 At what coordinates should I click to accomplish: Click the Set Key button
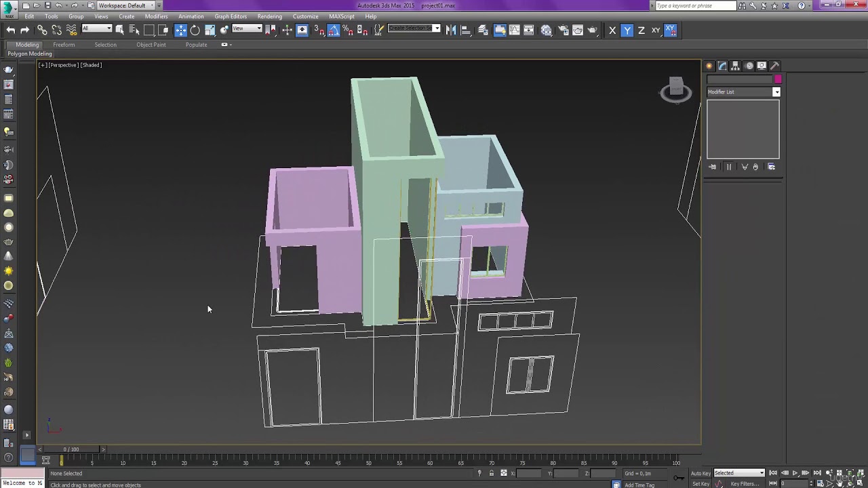point(701,484)
